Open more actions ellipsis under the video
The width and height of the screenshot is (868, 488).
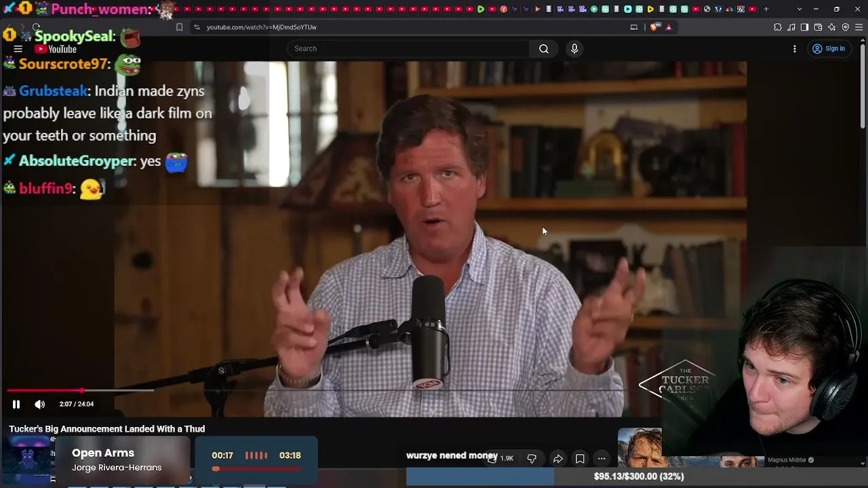[x=601, y=459]
